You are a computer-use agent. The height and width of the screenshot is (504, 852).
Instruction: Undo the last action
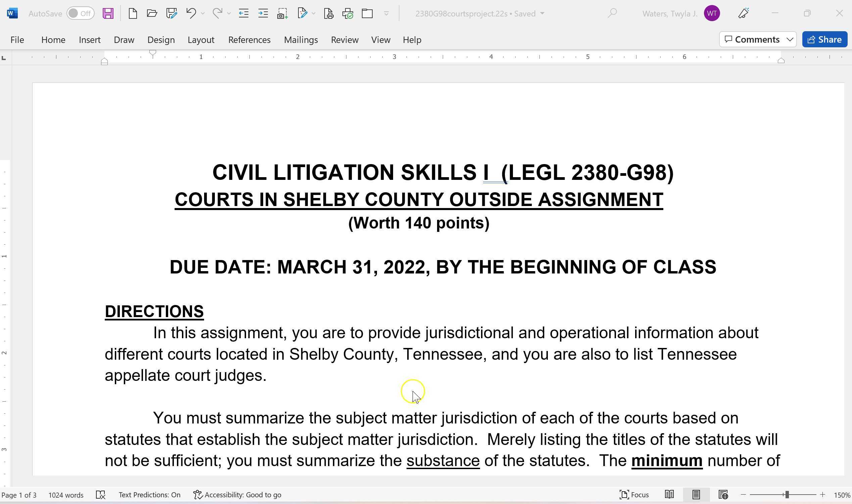coord(191,13)
